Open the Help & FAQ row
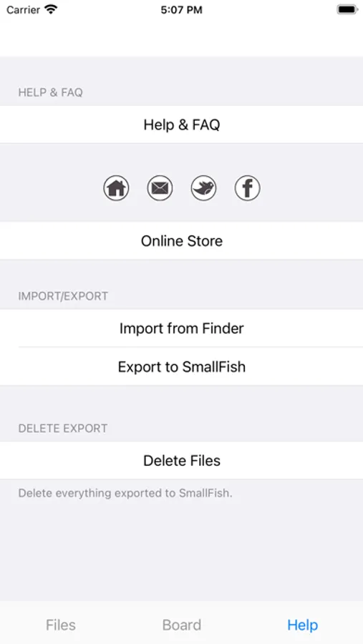363x644 pixels. pos(181,125)
